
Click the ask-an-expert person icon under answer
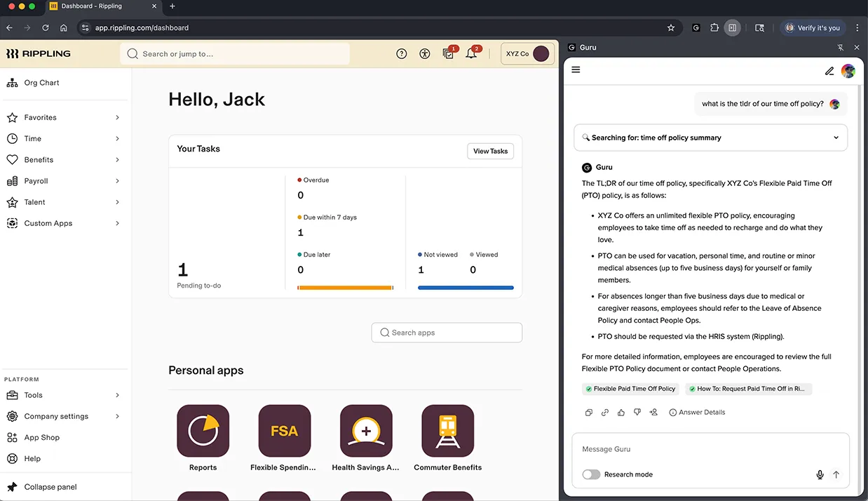point(653,413)
